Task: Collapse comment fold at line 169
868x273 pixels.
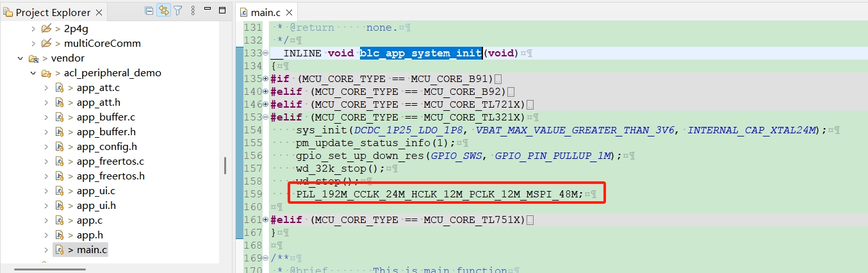Action: pyautogui.click(x=266, y=258)
